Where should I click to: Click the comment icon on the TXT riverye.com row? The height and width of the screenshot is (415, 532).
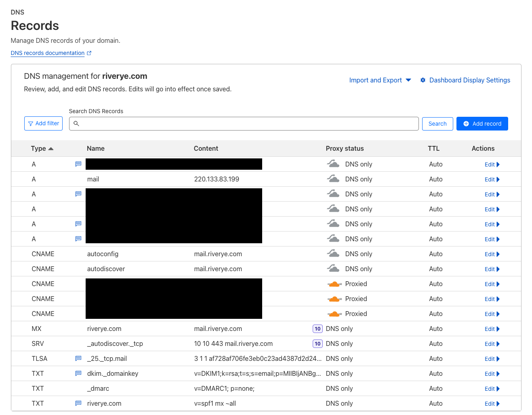tap(78, 403)
